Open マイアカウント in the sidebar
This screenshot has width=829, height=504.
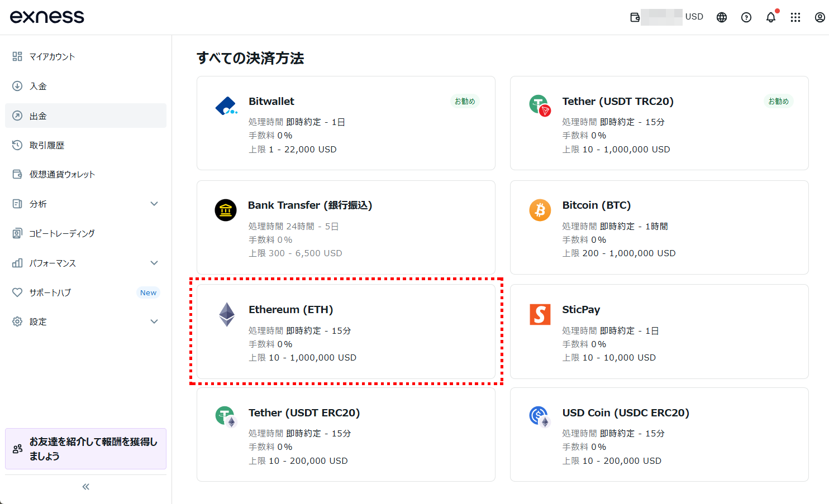(x=85, y=56)
